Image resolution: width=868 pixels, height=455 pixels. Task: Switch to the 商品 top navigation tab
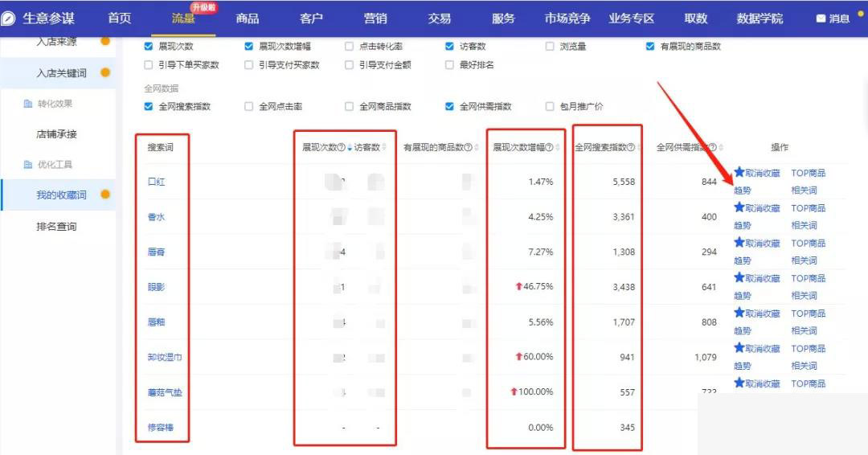tap(248, 18)
